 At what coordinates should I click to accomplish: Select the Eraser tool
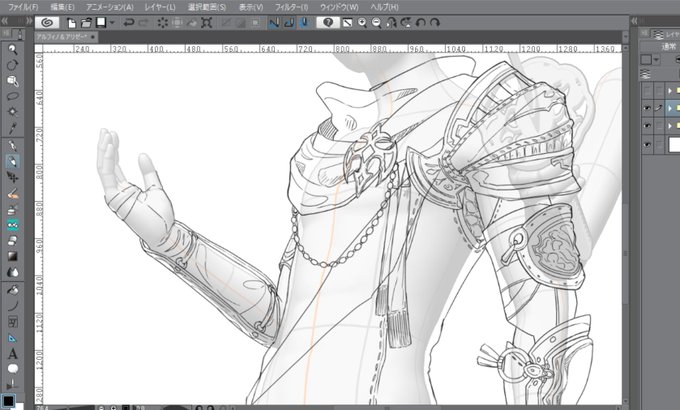click(x=13, y=240)
